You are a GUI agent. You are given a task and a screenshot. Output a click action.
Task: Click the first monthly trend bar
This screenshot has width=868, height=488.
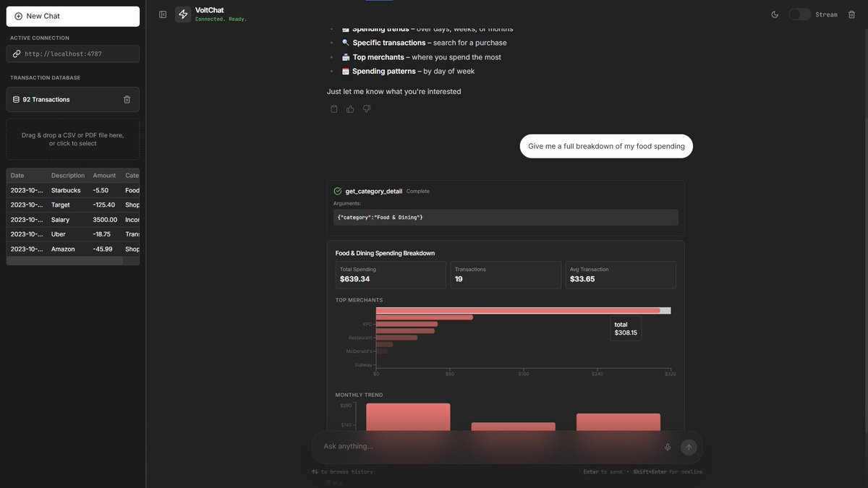[x=408, y=418]
